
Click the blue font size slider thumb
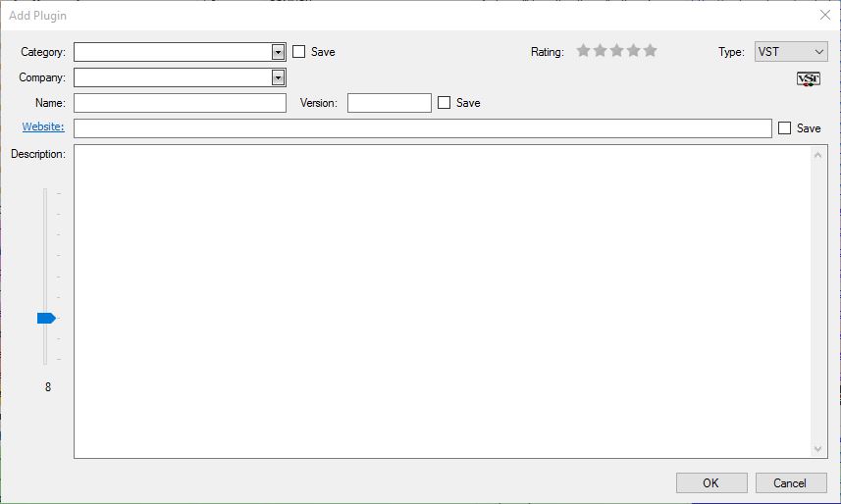(46, 319)
